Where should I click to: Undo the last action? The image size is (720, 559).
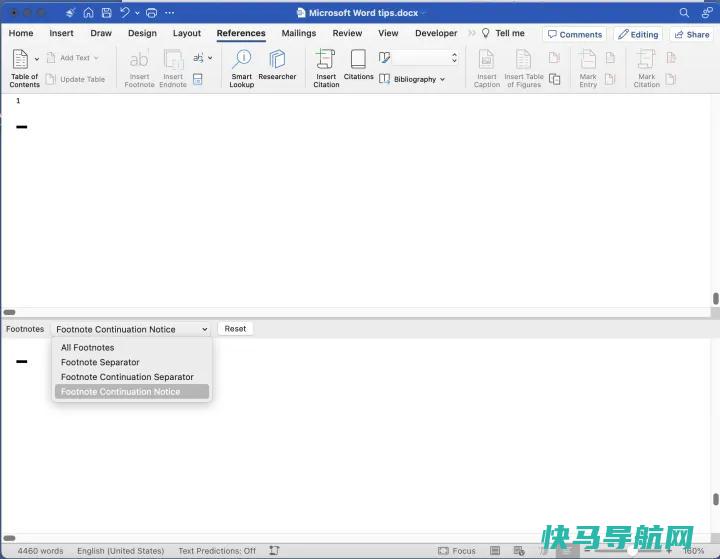pyautogui.click(x=125, y=13)
